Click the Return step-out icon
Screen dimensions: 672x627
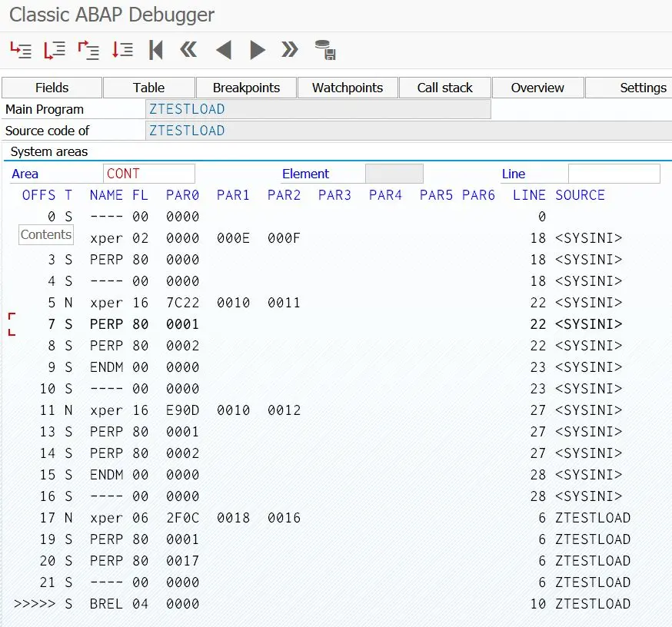pos(88,50)
